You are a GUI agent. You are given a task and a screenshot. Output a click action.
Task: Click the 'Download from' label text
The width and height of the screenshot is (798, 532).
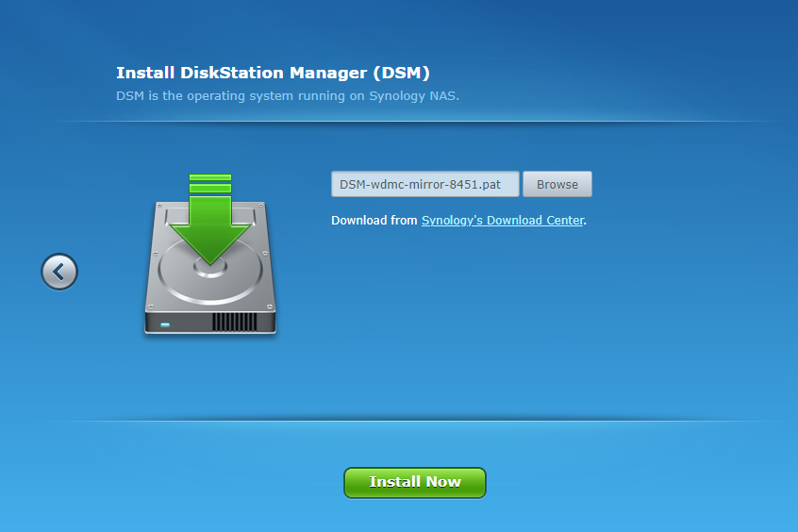pyautogui.click(x=374, y=221)
